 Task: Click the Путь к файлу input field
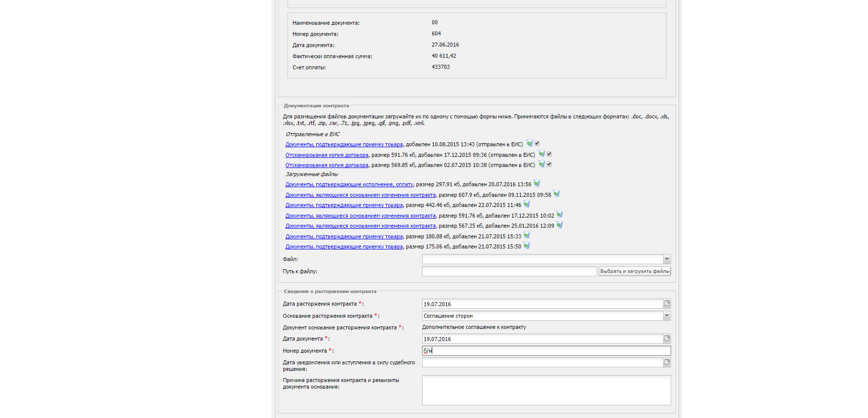click(510, 271)
